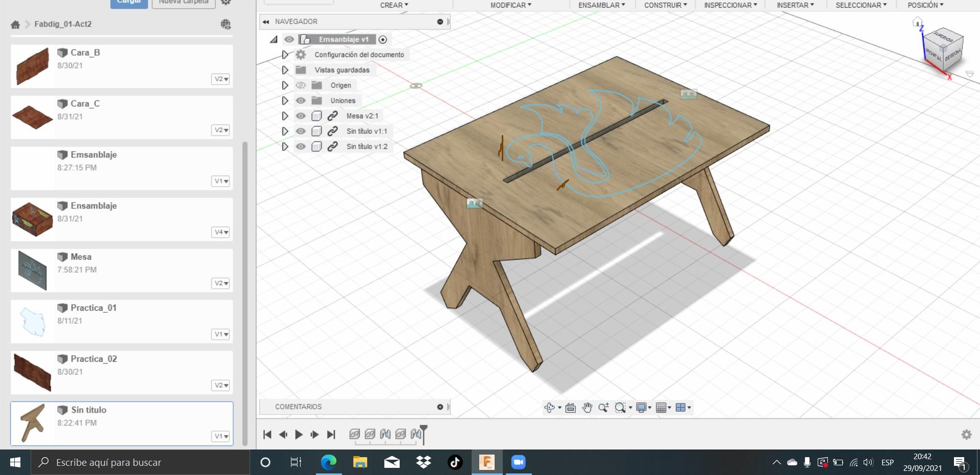Click the Look At camera icon
980x475 pixels.
pos(571,407)
